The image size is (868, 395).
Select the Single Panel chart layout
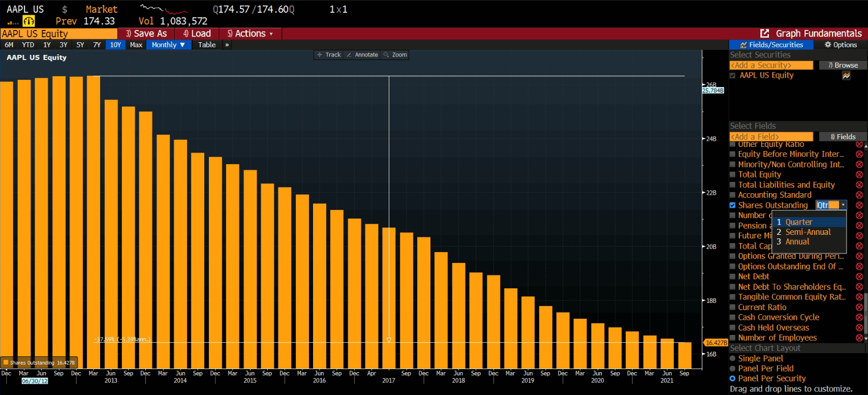(x=732, y=358)
